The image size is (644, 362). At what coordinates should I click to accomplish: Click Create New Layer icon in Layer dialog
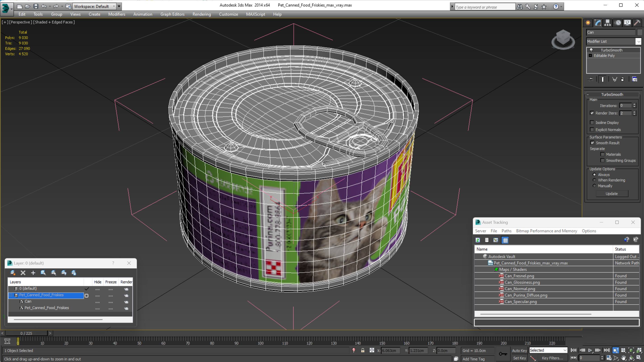12,273
